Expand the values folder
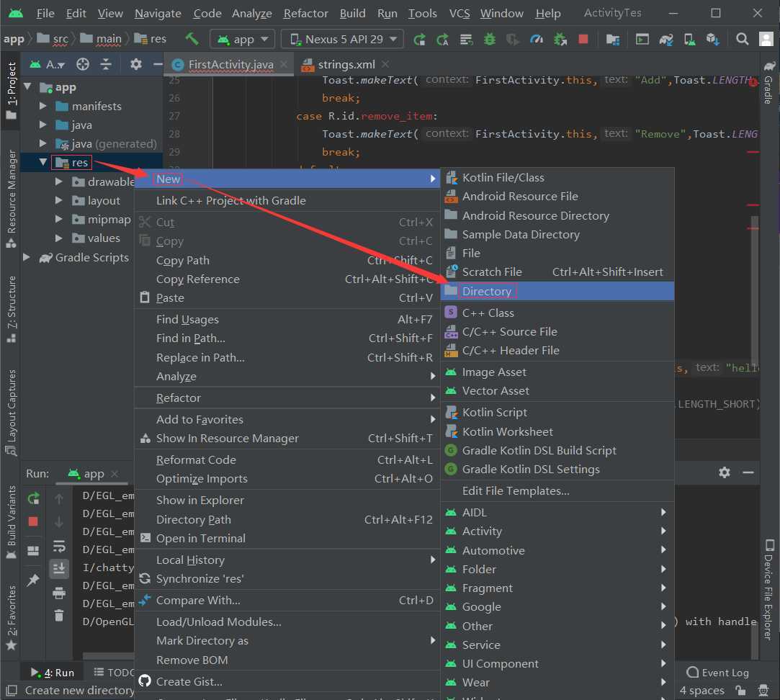This screenshot has width=780, height=700. 59,238
